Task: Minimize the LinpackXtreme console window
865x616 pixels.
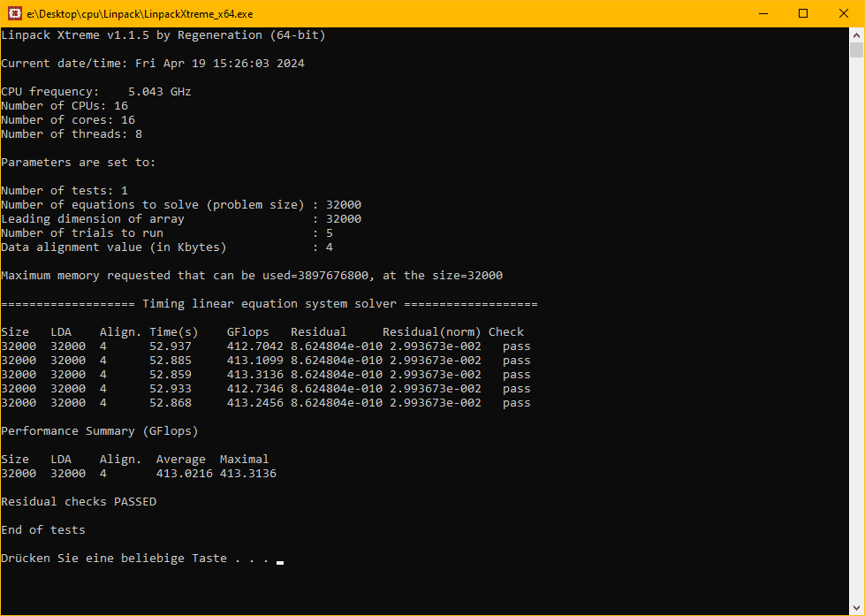Action: tap(763, 13)
